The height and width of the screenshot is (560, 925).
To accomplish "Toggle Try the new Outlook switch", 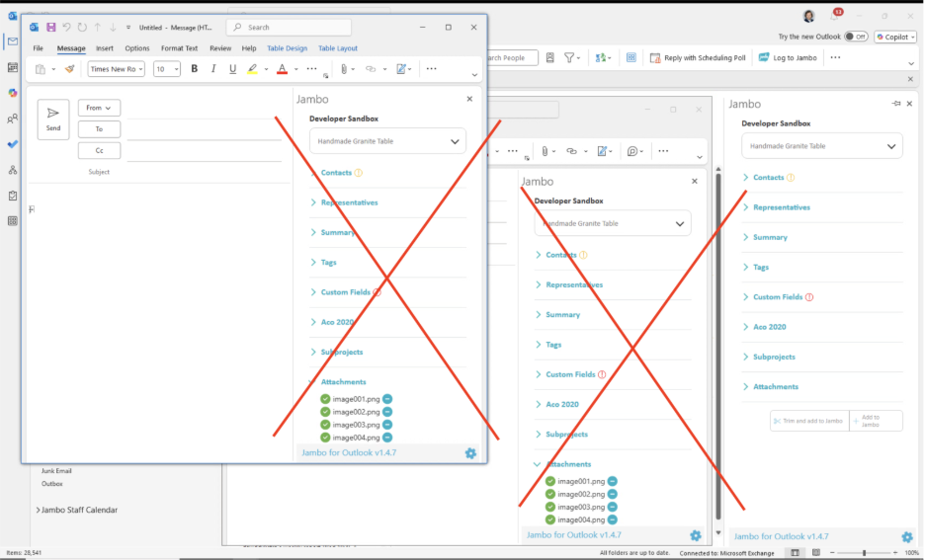I will (856, 37).
